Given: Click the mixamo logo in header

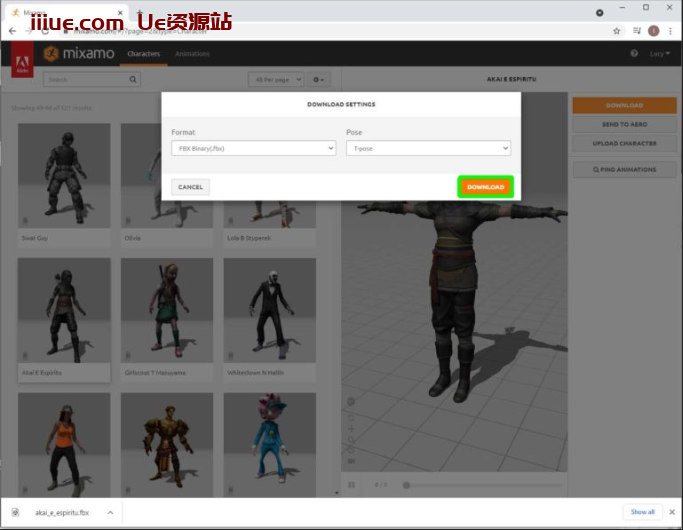Looking at the screenshot, I should coord(80,53).
